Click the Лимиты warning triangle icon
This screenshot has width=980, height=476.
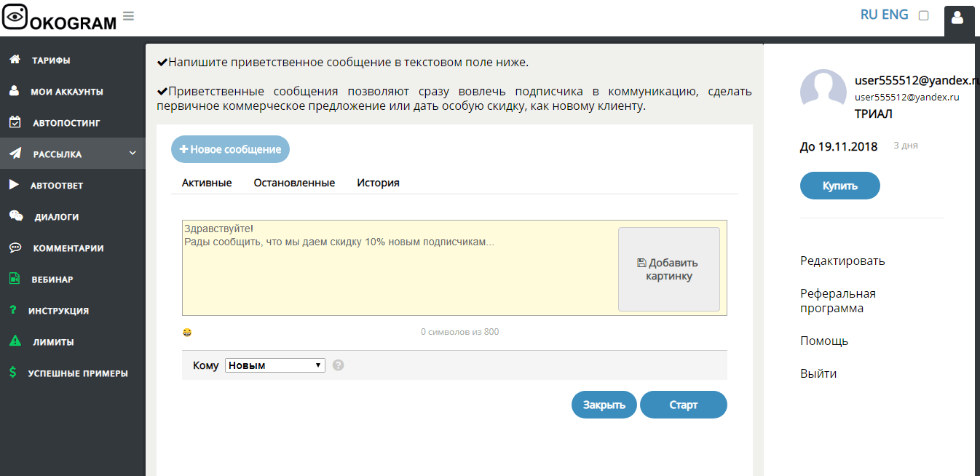[x=15, y=341]
